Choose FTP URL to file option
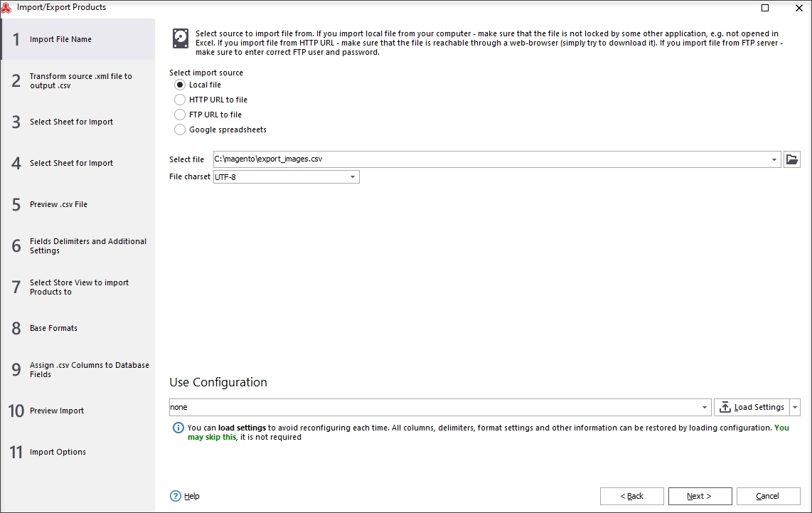The image size is (812, 513). pyautogui.click(x=180, y=115)
